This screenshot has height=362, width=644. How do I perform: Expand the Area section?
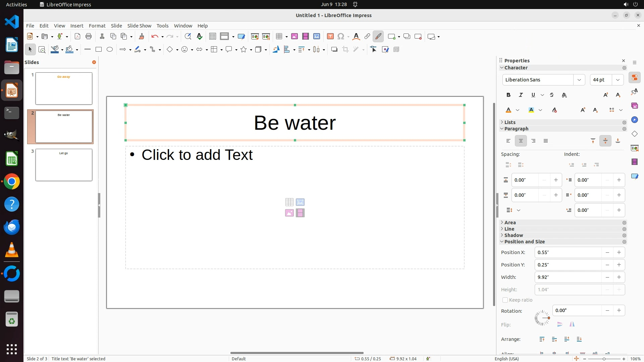pos(510,223)
